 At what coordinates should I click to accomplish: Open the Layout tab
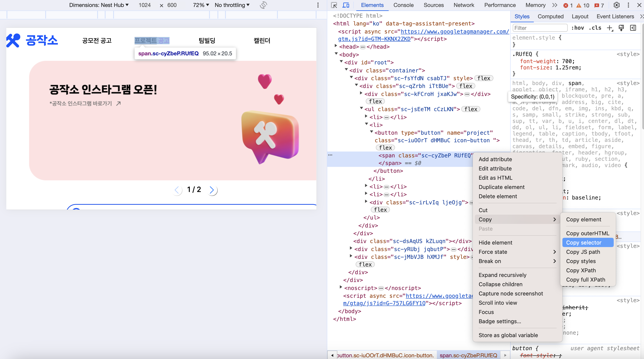(580, 16)
